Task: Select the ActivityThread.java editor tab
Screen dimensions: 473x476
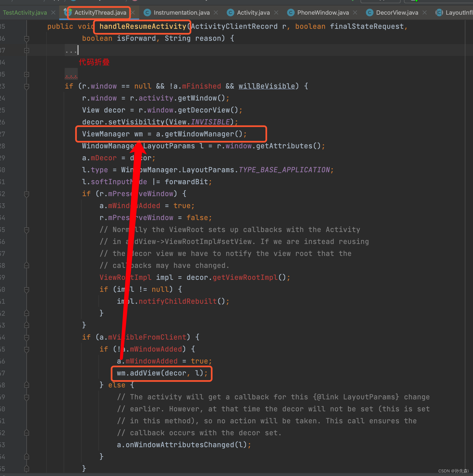Action: 100,12
